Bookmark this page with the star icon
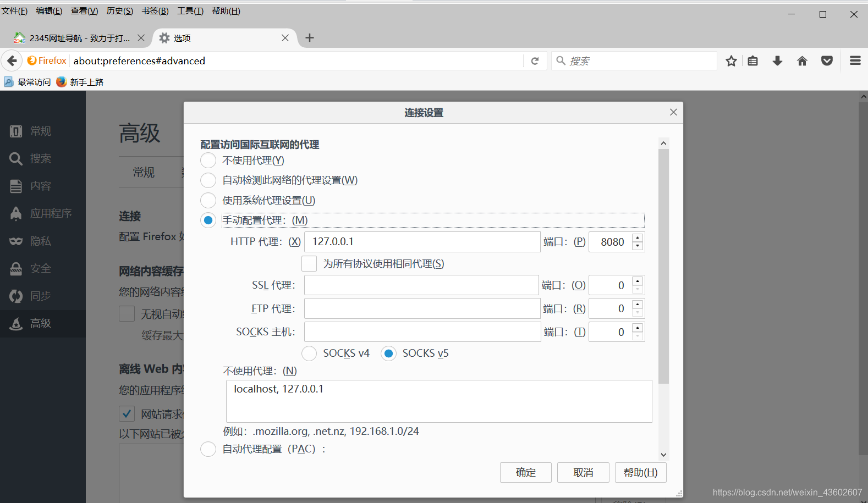This screenshot has width=868, height=503. tap(731, 61)
